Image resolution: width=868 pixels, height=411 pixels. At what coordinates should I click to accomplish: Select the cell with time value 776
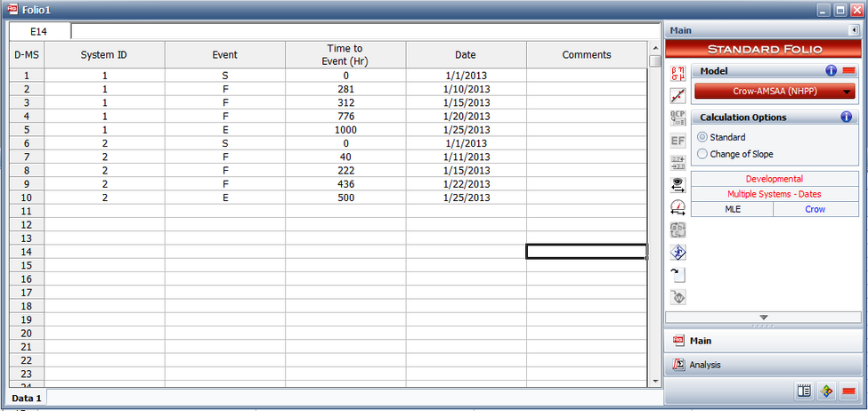(345, 117)
